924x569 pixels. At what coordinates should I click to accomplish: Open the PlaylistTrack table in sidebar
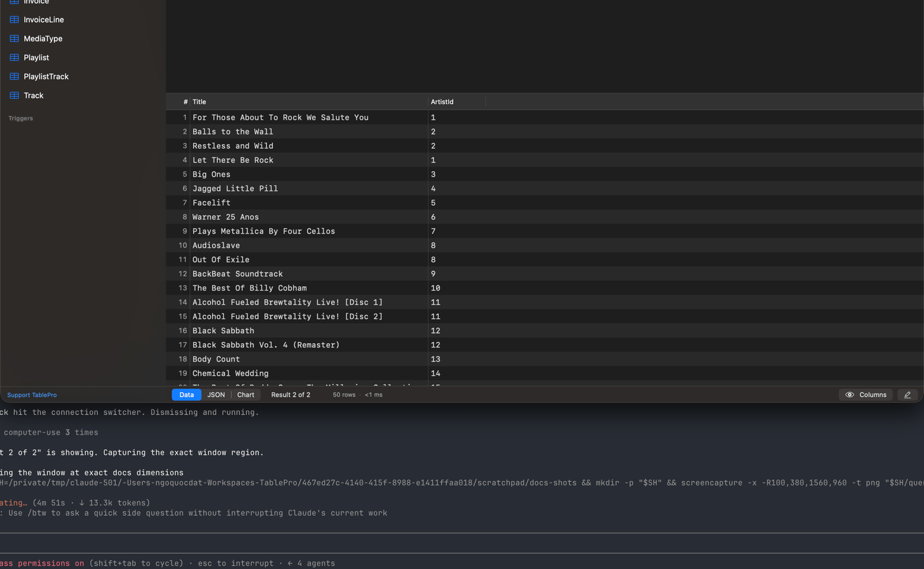[x=46, y=76]
